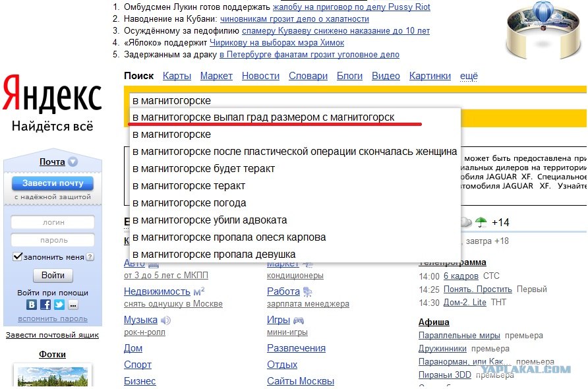This screenshot has height=389, width=588.
Task: Open more social login options icon
Action: [73, 305]
